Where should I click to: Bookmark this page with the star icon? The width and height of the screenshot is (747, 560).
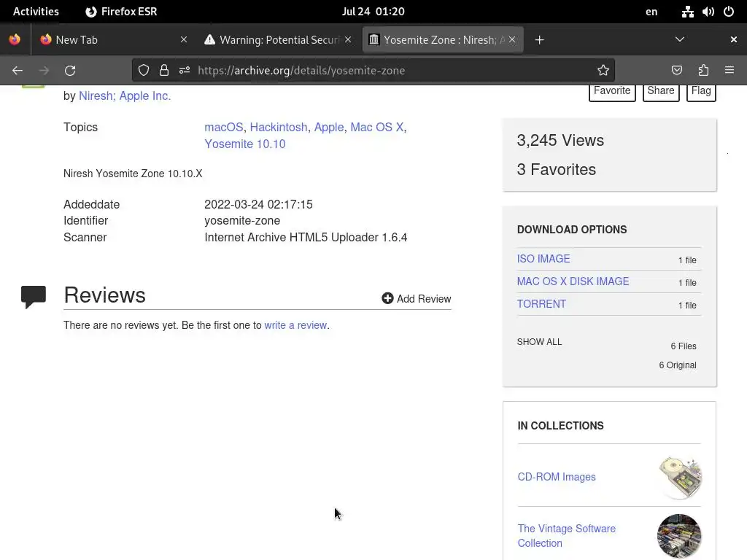[603, 71]
